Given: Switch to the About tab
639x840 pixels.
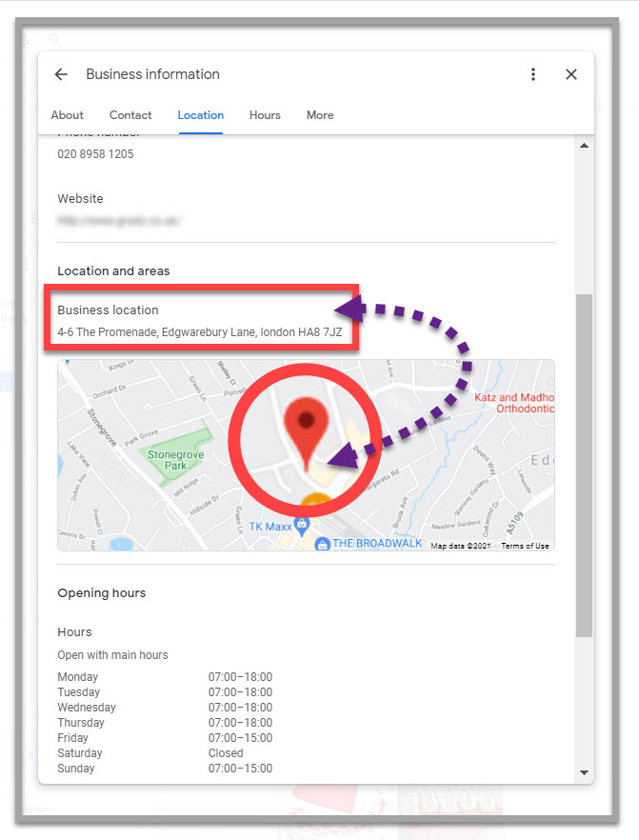Looking at the screenshot, I should tap(67, 115).
